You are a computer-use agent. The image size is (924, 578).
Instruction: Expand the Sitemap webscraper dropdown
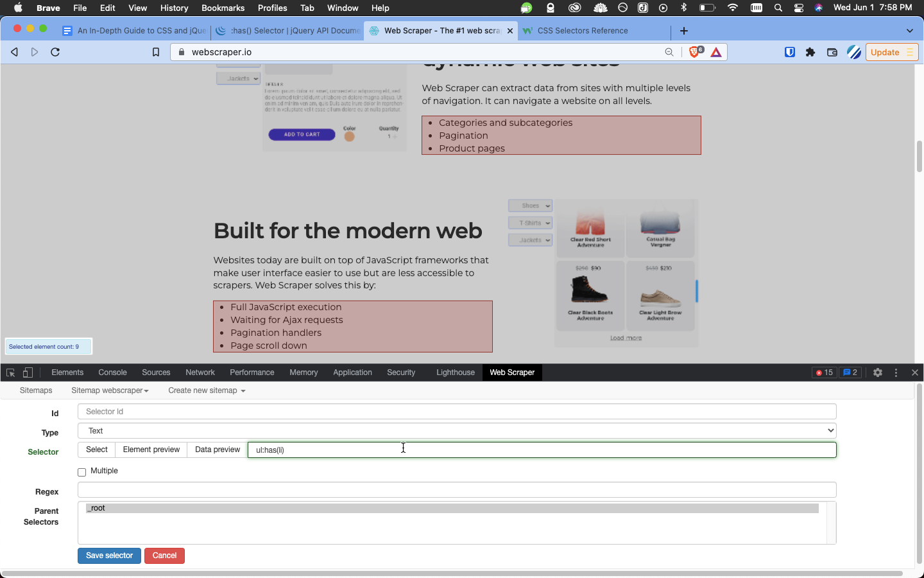coord(110,390)
